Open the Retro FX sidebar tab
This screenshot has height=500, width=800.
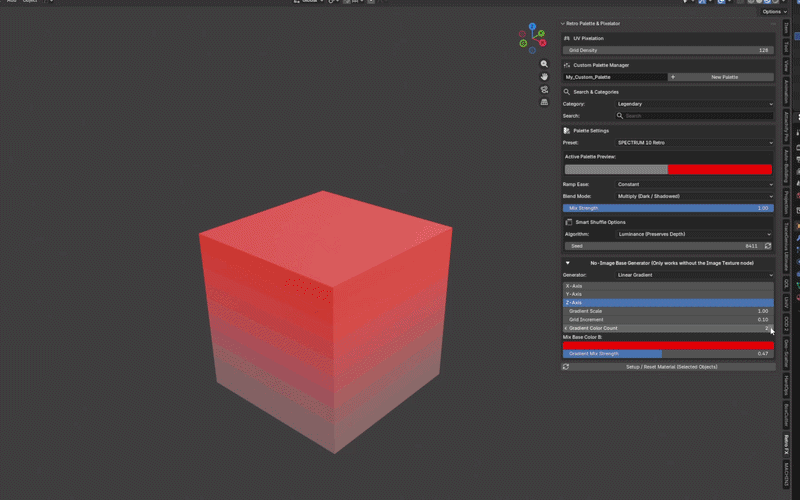(786, 445)
